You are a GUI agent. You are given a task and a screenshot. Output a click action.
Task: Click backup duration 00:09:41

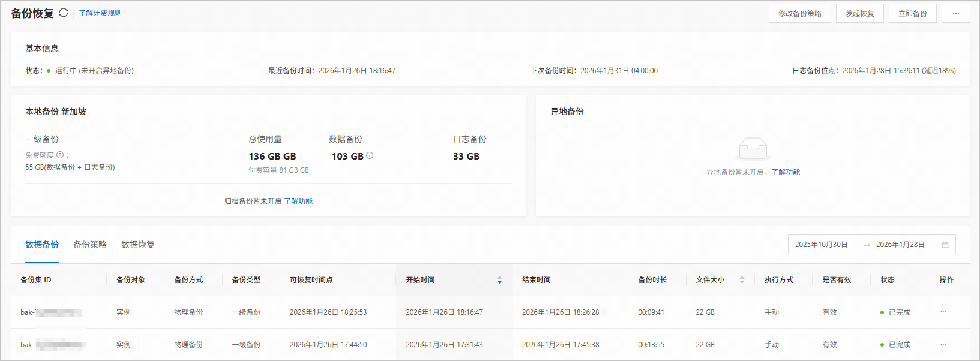[651, 312]
